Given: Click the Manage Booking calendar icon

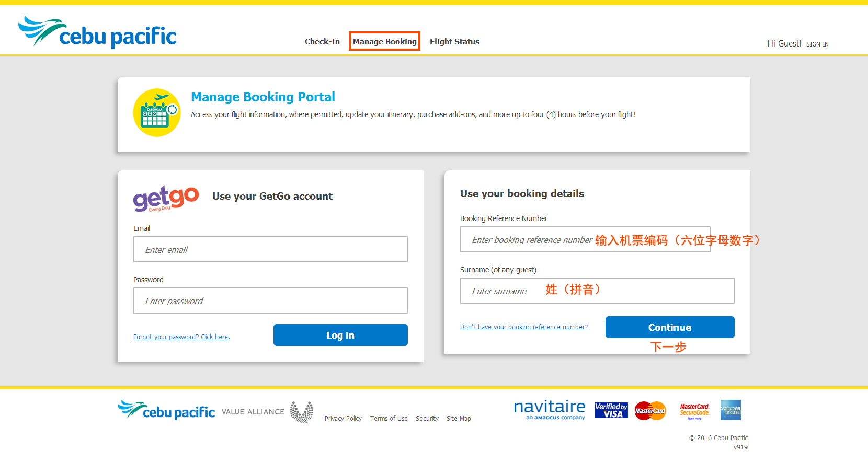Looking at the screenshot, I should coord(157,113).
